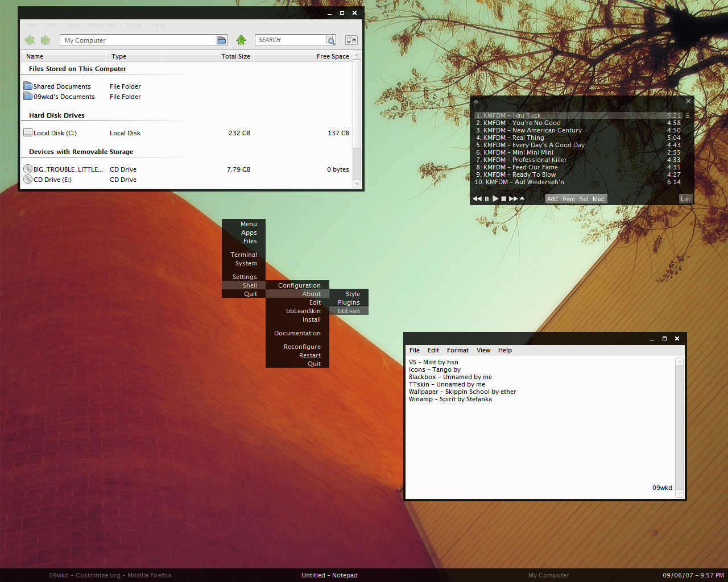728x582 pixels.
Task: Open the Add menu in Winamp playlist
Action: click(552, 199)
